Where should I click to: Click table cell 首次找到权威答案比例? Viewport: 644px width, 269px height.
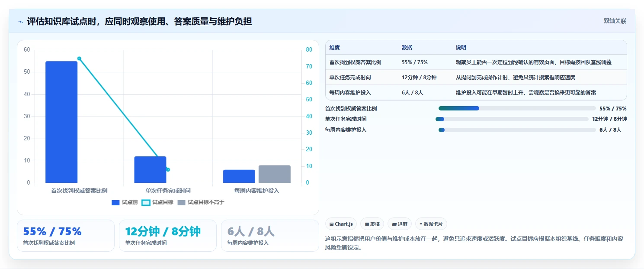click(355, 62)
